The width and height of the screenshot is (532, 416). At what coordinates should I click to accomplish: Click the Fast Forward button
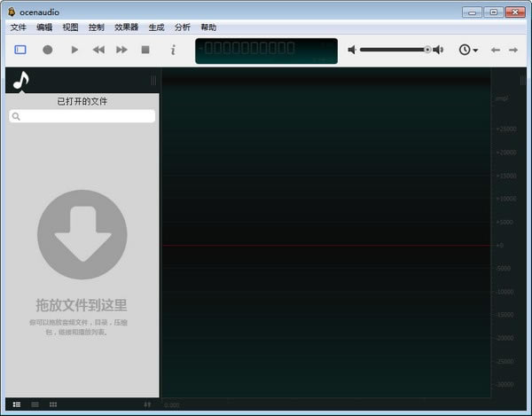pyautogui.click(x=122, y=51)
